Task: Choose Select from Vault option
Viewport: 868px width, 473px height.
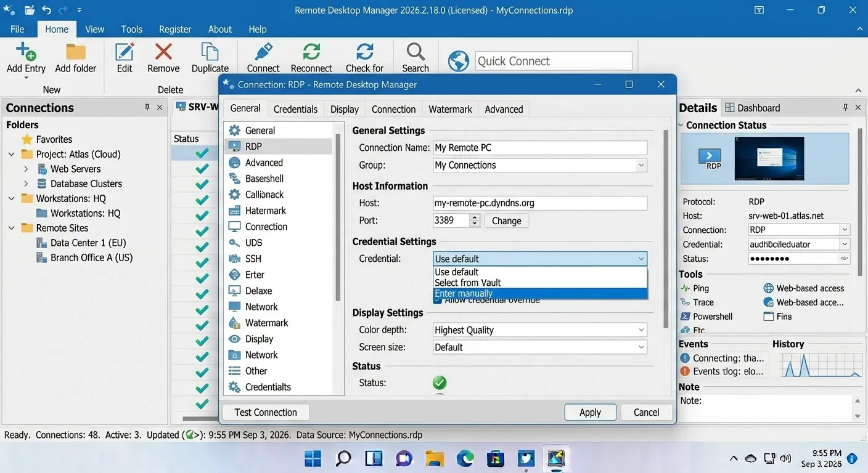Action: click(x=541, y=283)
